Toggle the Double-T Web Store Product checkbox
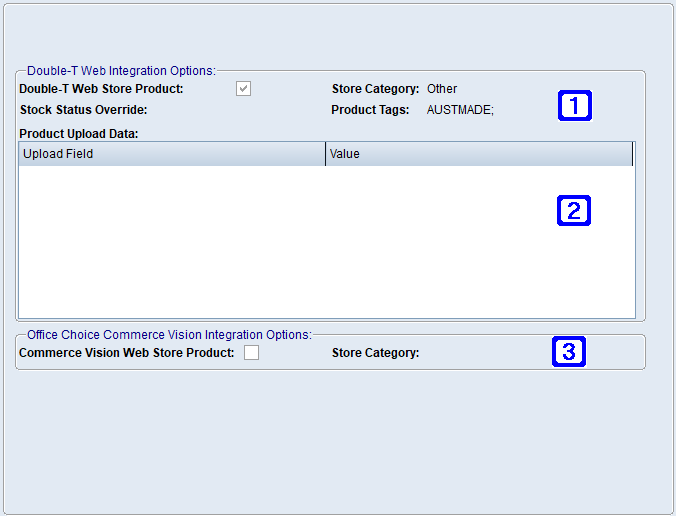Screen dimensions: 676x516 click(244, 89)
